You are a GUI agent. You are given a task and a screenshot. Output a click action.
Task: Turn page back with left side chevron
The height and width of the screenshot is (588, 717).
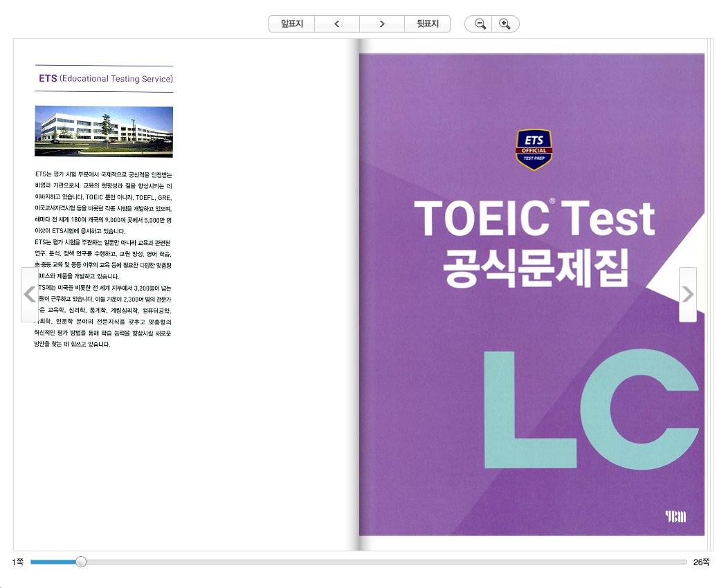pos(30,295)
